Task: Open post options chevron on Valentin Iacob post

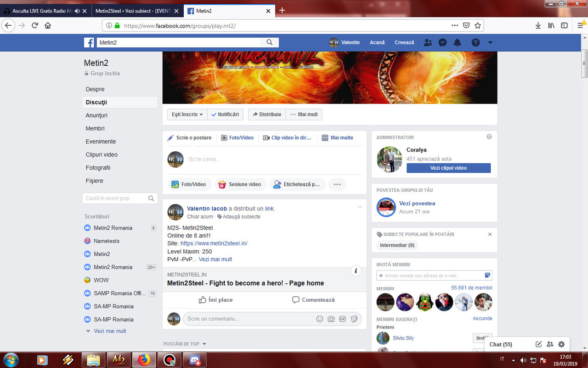Action: tap(360, 207)
